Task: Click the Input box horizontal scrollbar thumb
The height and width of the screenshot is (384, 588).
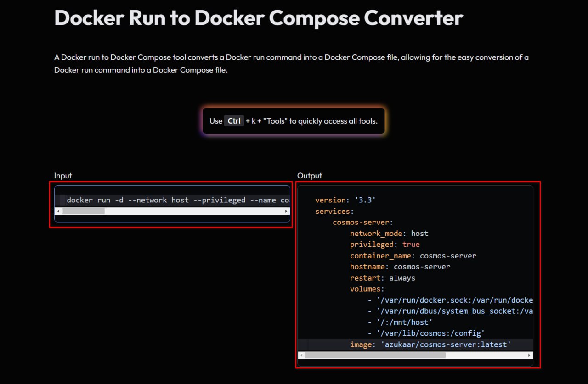Action: (x=84, y=211)
